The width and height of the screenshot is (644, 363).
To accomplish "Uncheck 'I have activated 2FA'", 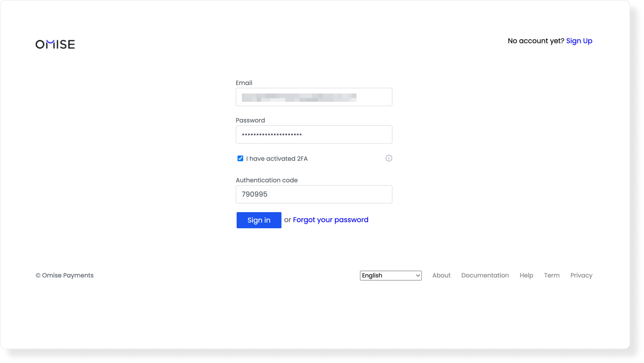I will pos(240,158).
